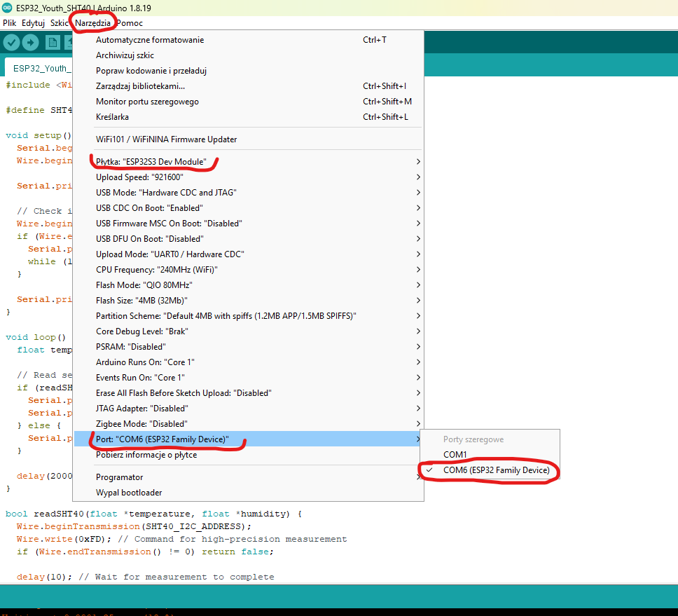Expand the USB Mode submenu
678x616 pixels.
(248, 193)
